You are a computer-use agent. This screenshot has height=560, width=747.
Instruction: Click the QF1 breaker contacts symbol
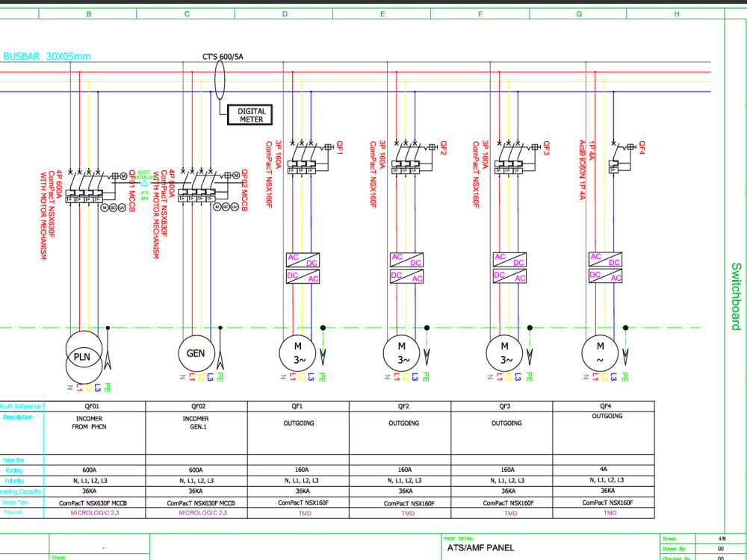point(302,151)
